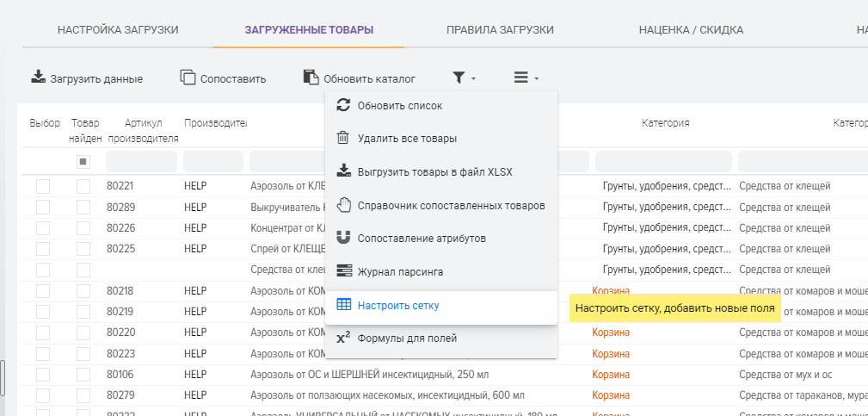
Task: Switch to the НАЦЕНКА / СКИДКА tab
Action: 691,30
